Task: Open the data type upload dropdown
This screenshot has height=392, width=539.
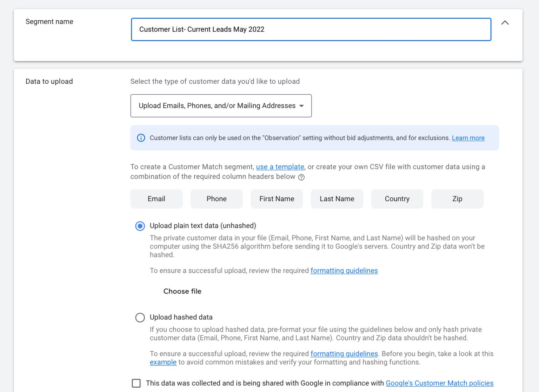Action: 221,106
